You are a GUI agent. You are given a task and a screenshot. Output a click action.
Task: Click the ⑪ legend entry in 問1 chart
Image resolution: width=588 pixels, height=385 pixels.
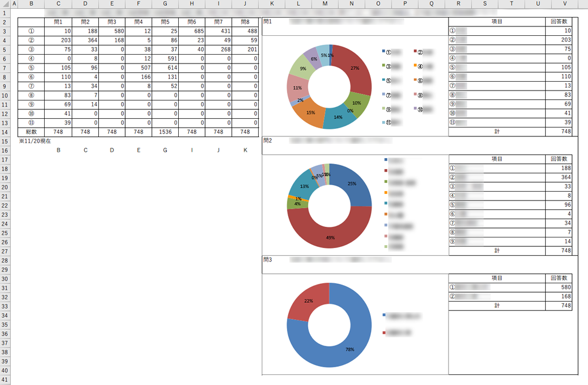click(393, 122)
